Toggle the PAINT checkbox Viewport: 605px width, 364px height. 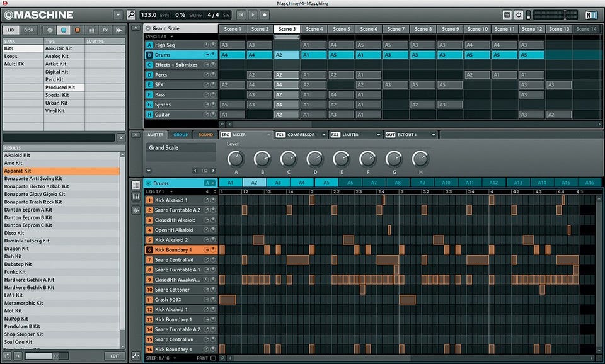pos(213,358)
